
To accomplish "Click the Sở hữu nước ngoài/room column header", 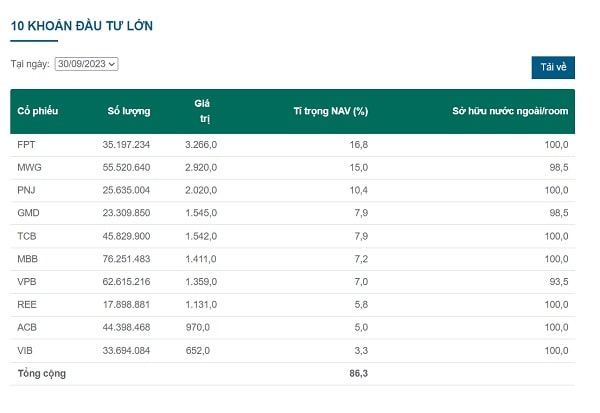I will [510, 111].
